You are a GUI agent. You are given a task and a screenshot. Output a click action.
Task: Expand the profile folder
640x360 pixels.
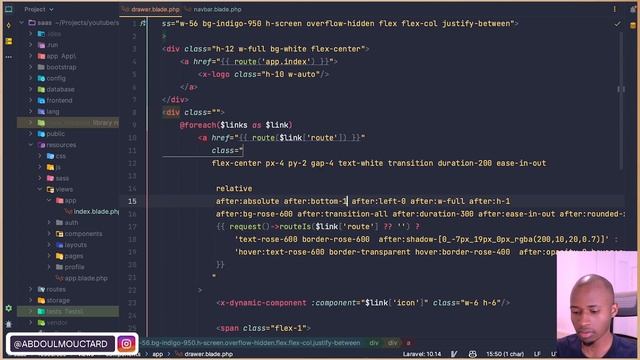point(49,267)
